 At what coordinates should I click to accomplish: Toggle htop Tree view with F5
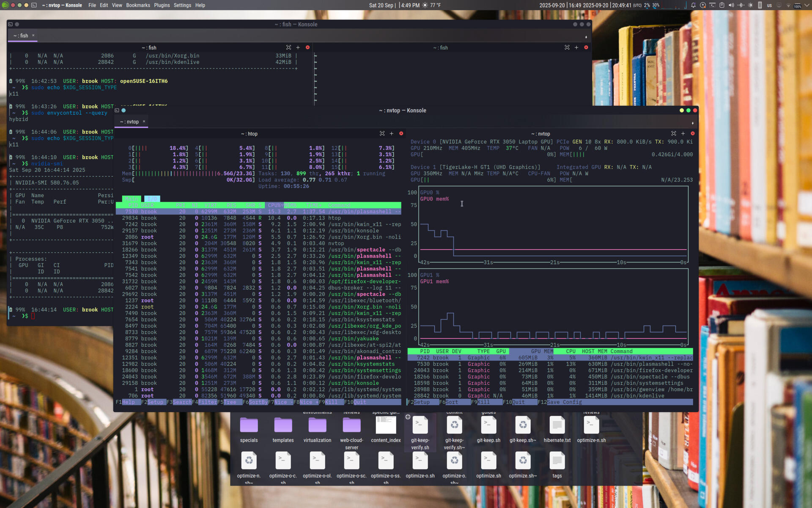click(x=230, y=402)
